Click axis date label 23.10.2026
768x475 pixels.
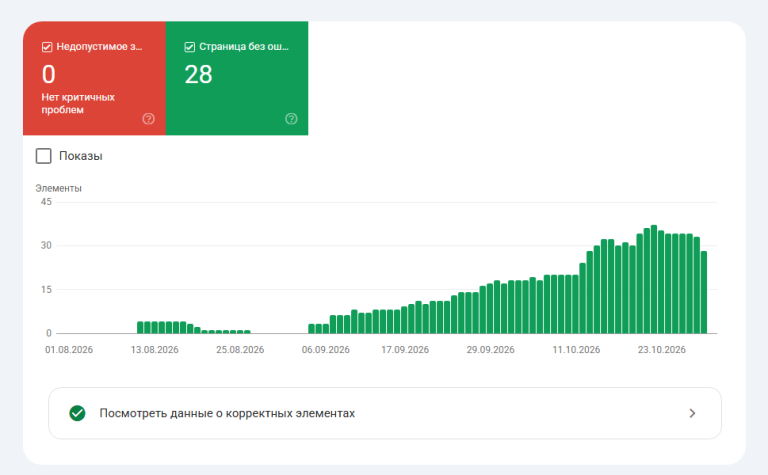662,350
